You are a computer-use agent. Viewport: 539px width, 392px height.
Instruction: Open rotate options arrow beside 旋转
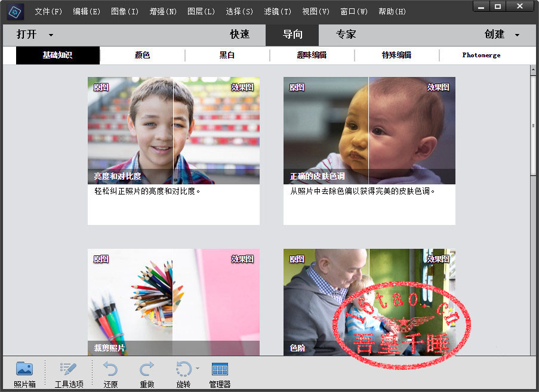point(198,369)
